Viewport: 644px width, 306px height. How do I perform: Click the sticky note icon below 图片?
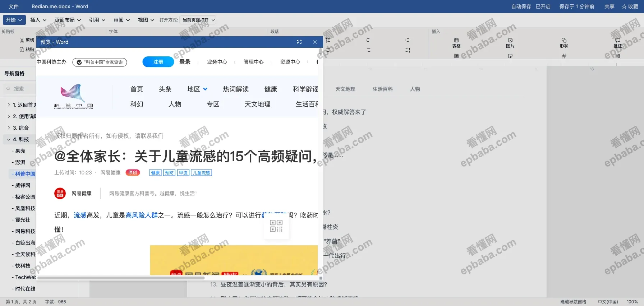(x=510, y=56)
